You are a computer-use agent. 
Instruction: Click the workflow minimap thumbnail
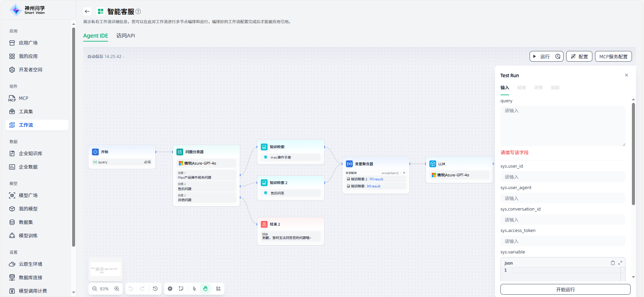pyautogui.click(x=106, y=269)
